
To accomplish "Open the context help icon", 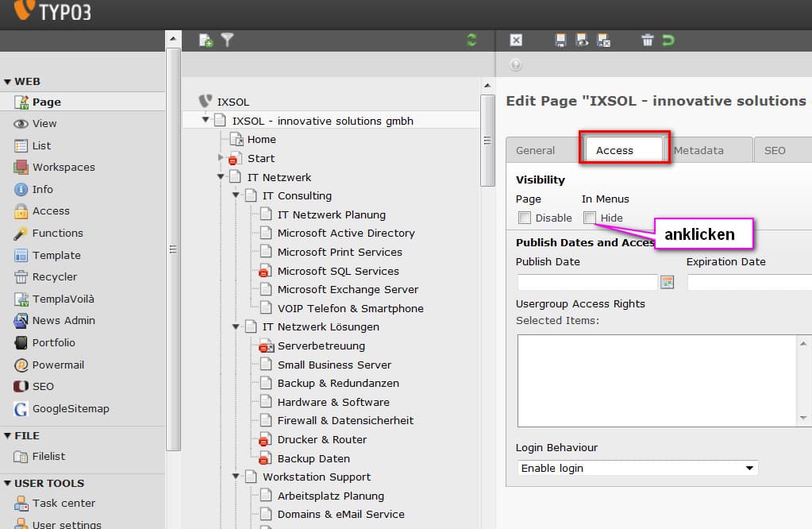I will (515, 65).
